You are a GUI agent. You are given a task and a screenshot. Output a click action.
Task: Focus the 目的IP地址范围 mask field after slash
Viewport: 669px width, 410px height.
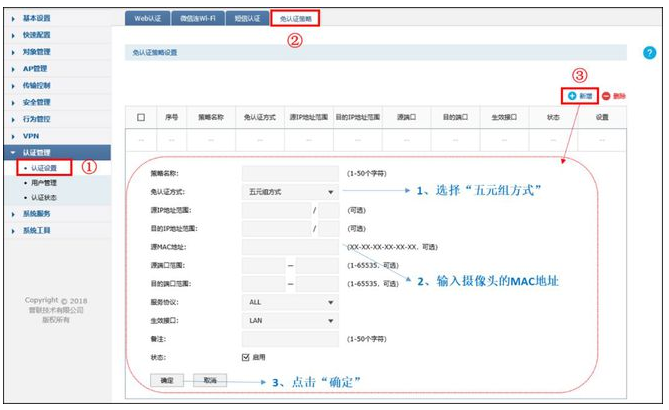point(329,229)
